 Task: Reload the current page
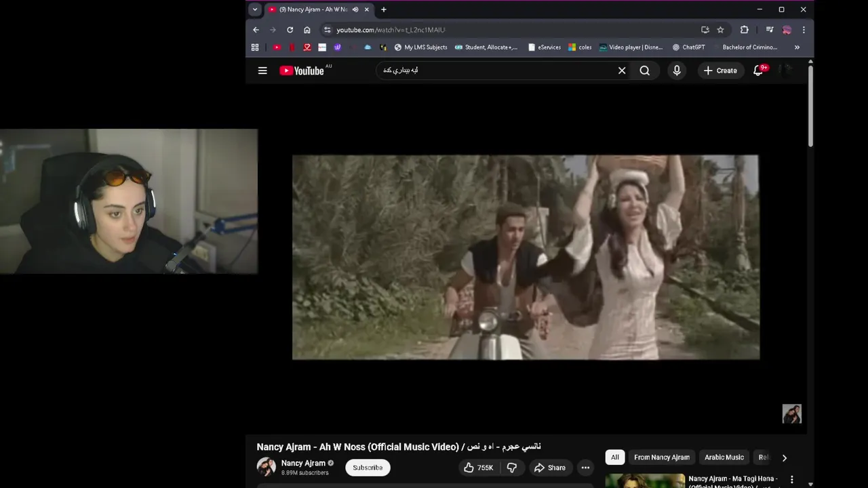tap(290, 30)
